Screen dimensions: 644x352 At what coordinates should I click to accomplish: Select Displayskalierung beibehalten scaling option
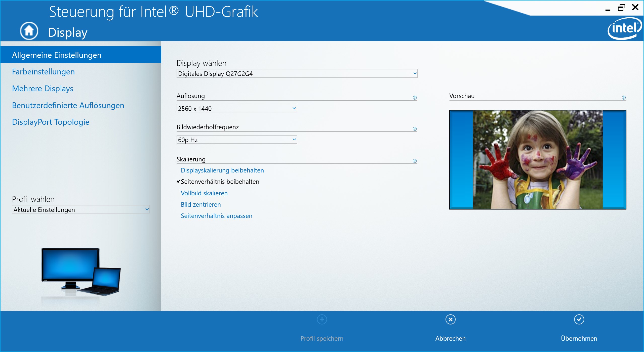coord(222,170)
